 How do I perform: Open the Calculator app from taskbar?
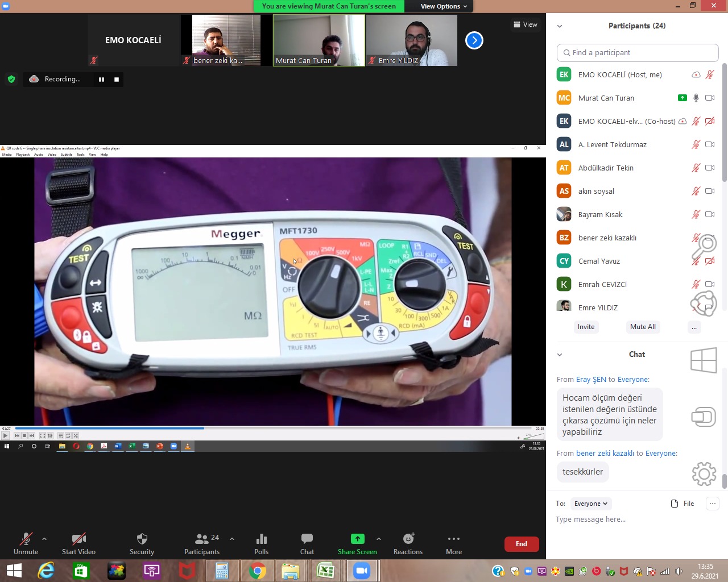point(222,571)
